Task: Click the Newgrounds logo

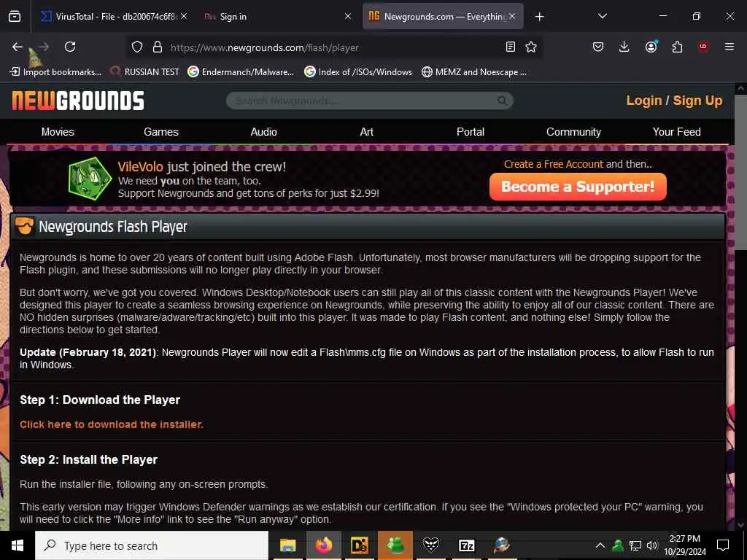Action: click(x=78, y=101)
